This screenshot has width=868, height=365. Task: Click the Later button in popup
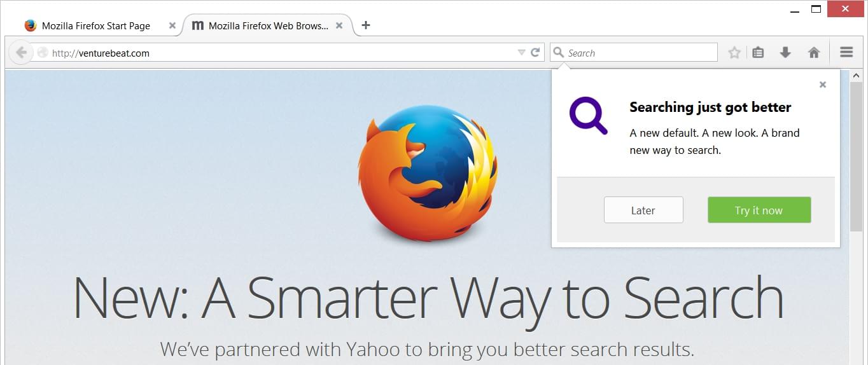(643, 210)
